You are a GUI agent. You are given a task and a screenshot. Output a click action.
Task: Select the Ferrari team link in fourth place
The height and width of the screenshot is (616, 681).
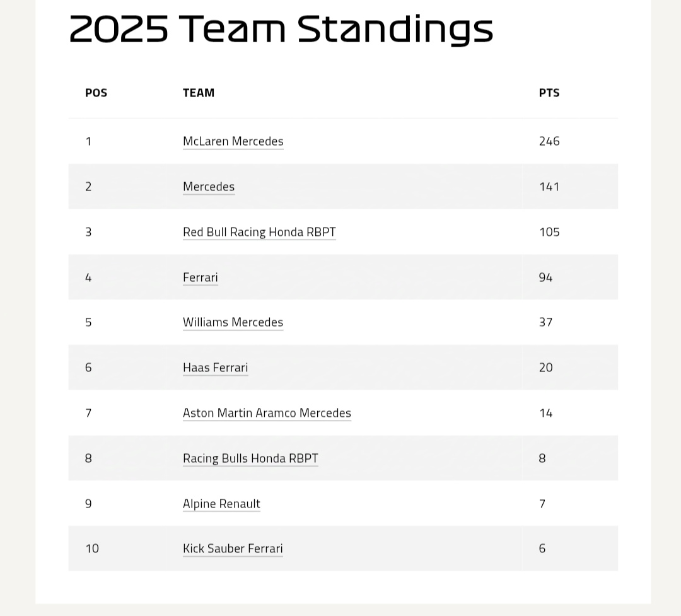coord(200,277)
